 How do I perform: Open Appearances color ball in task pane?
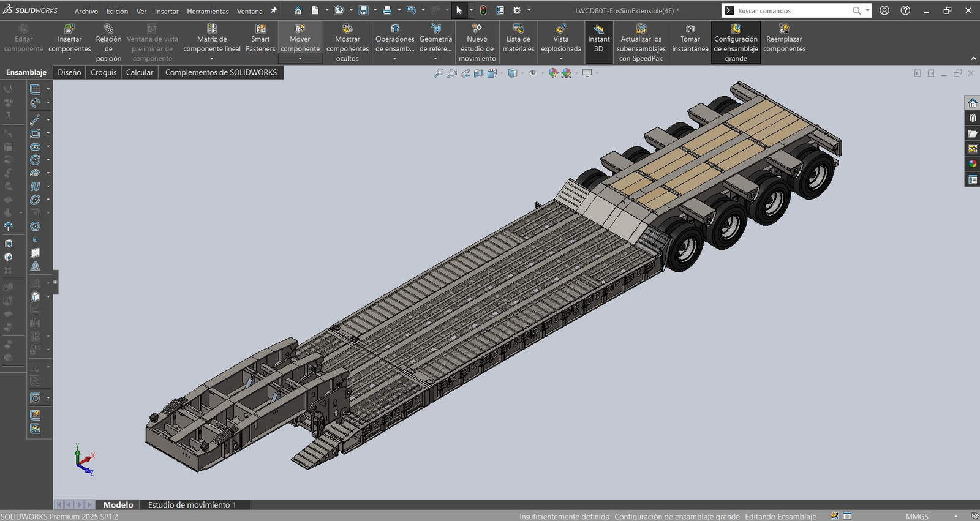973,163
